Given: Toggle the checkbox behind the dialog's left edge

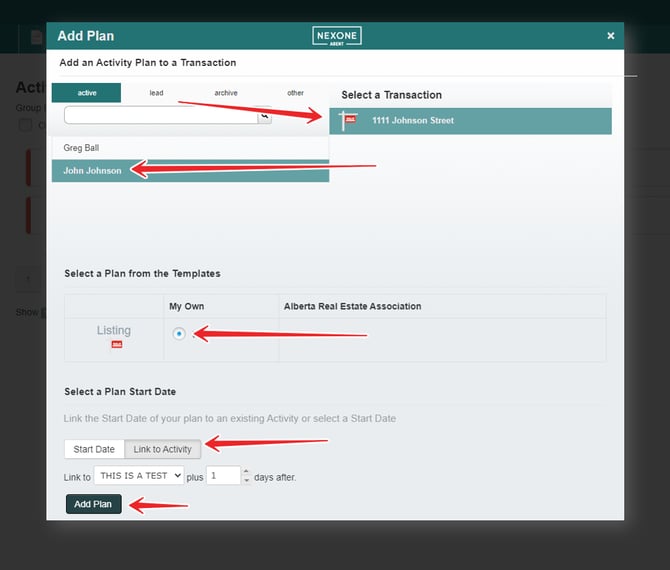Looking at the screenshot, I should click(x=25, y=125).
